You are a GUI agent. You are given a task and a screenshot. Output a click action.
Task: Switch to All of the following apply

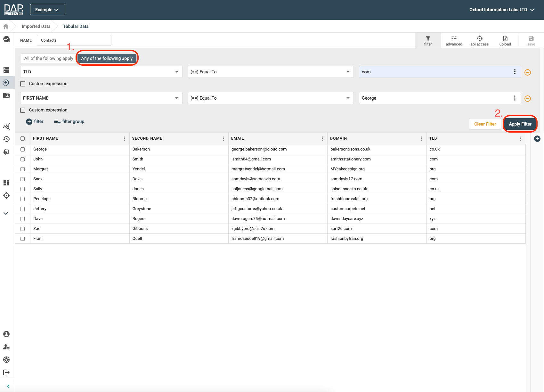pyautogui.click(x=49, y=58)
